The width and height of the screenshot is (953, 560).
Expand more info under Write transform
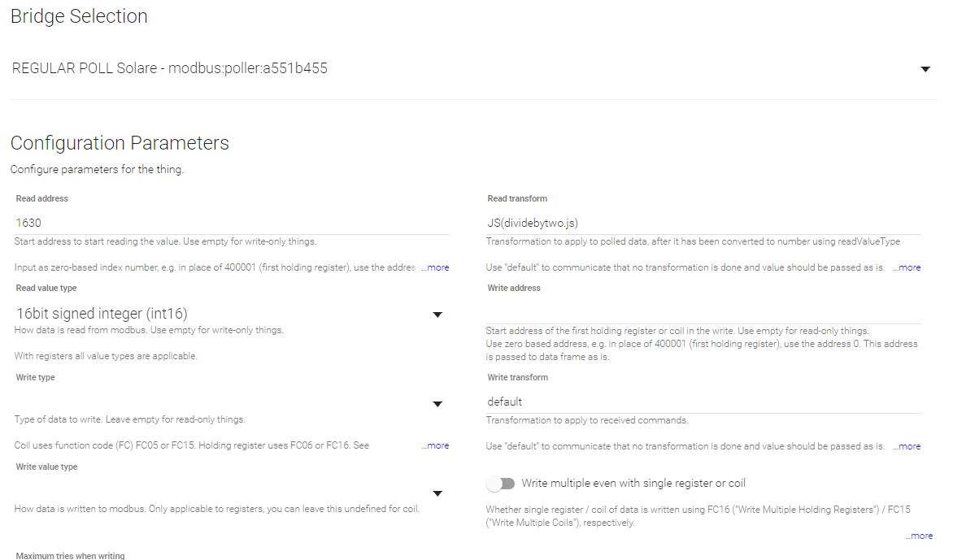pos(907,446)
